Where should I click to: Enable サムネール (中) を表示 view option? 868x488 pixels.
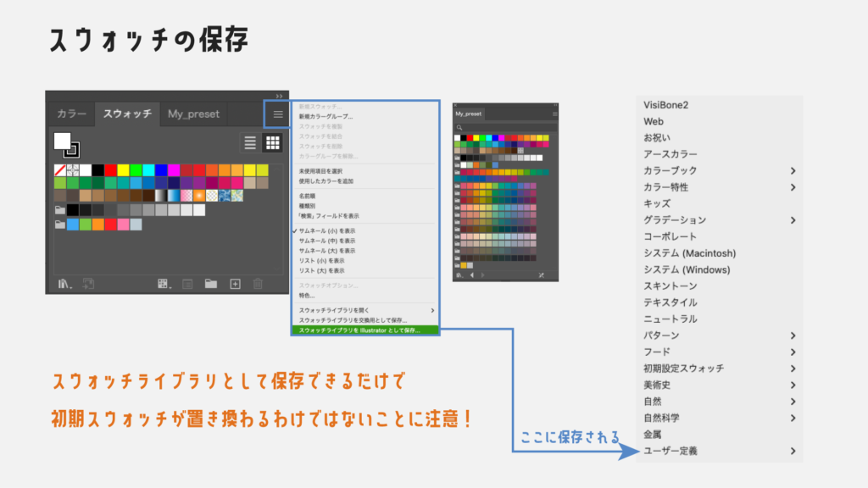(327, 241)
